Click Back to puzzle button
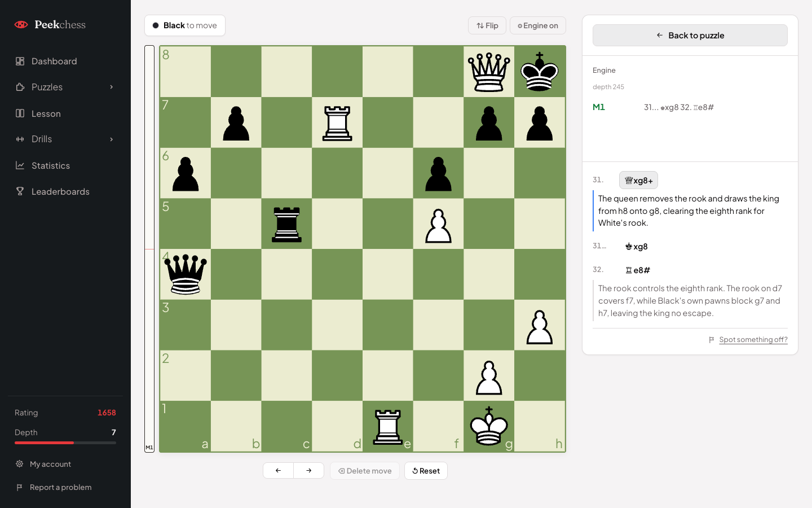 690,36
